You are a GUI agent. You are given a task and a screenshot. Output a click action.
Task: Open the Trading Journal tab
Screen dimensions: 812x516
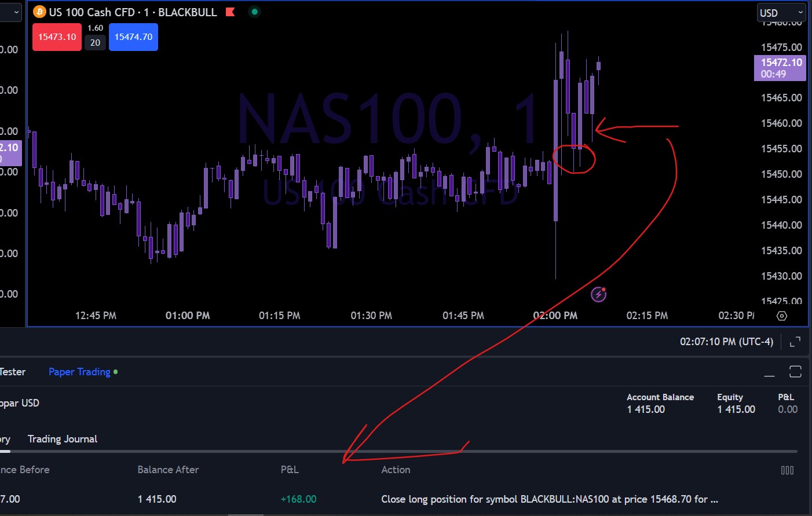[x=63, y=439]
